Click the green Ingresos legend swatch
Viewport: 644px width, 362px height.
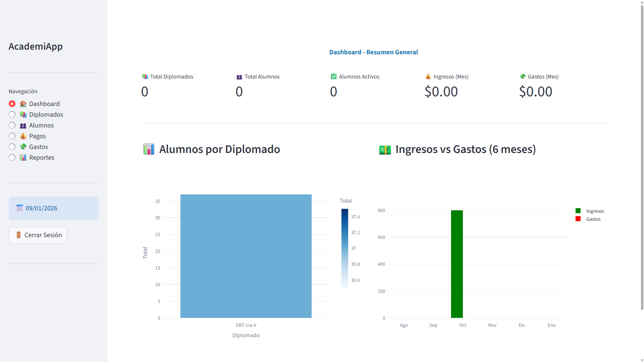click(x=578, y=211)
